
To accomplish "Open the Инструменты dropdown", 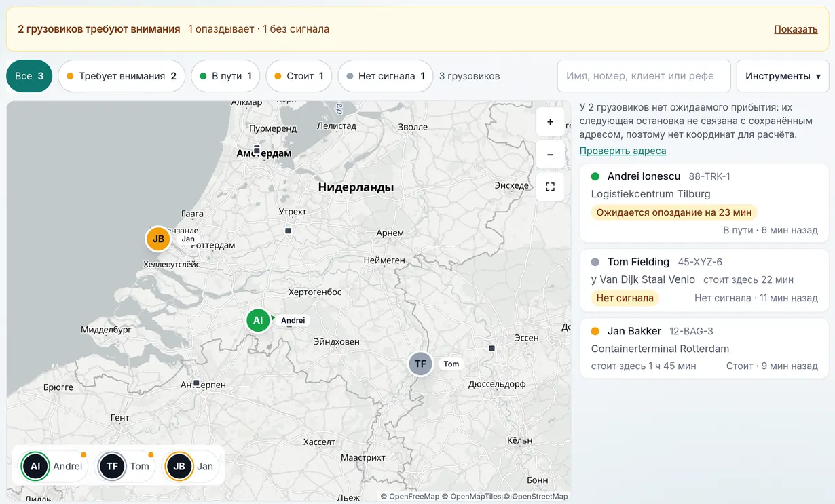I will click(783, 76).
